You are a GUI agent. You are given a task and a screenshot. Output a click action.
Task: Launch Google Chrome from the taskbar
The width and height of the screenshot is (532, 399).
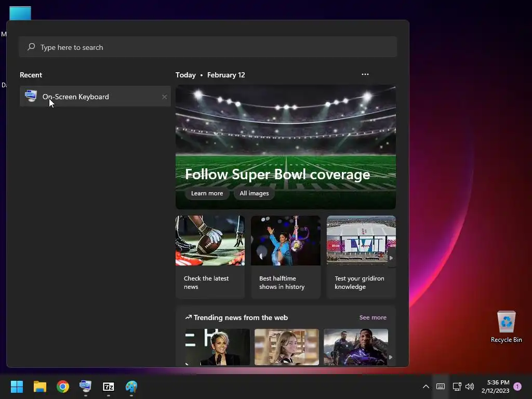point(63,387)
